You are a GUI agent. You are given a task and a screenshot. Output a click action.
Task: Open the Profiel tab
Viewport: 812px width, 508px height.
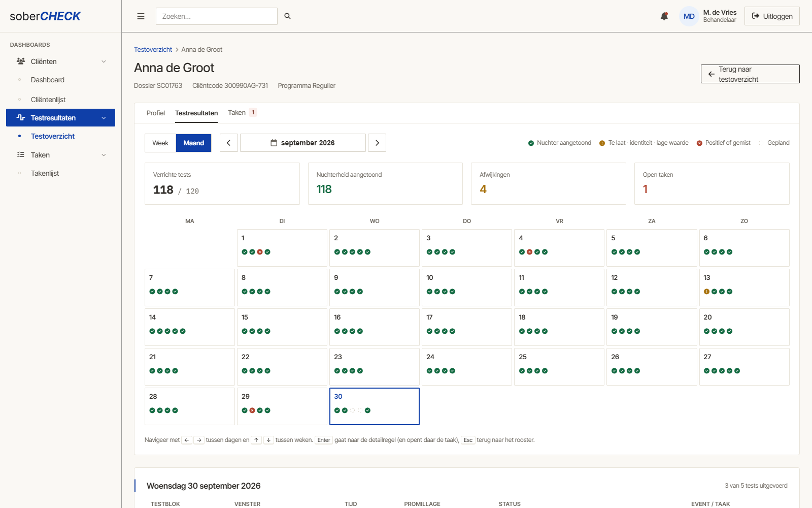156,113
